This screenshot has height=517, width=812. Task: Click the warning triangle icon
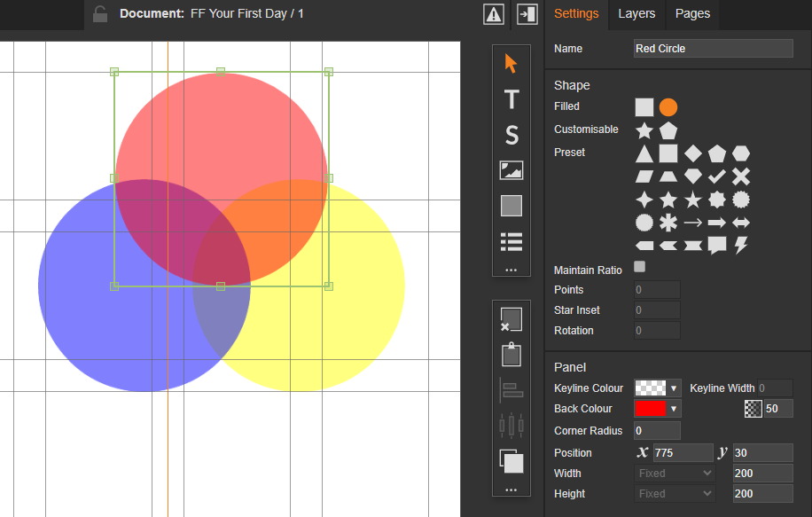coord(494,14)
